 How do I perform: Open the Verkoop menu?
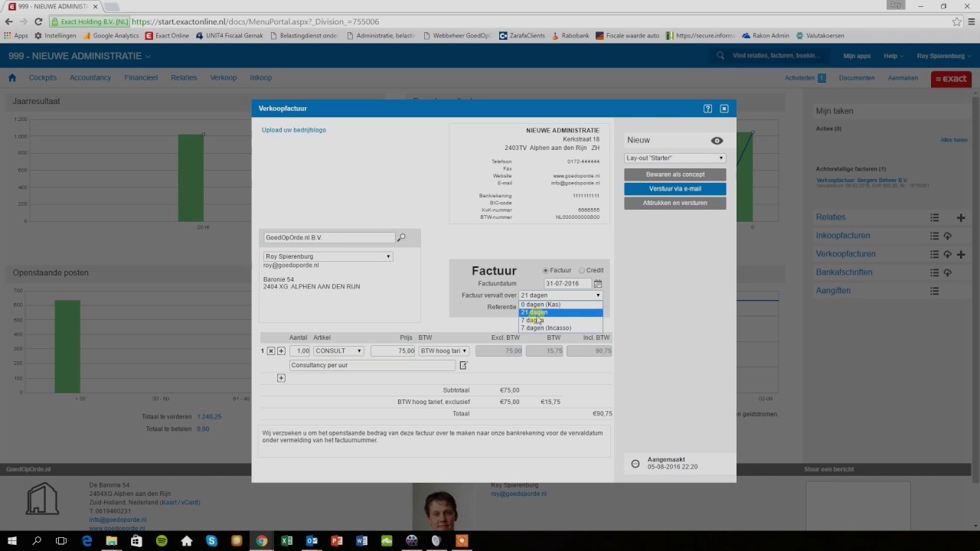tap(224, 78)
